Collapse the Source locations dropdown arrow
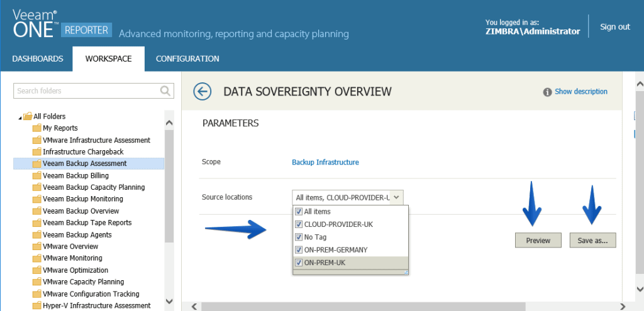Viewport: 644px width, 311px height. coord(396,197)
